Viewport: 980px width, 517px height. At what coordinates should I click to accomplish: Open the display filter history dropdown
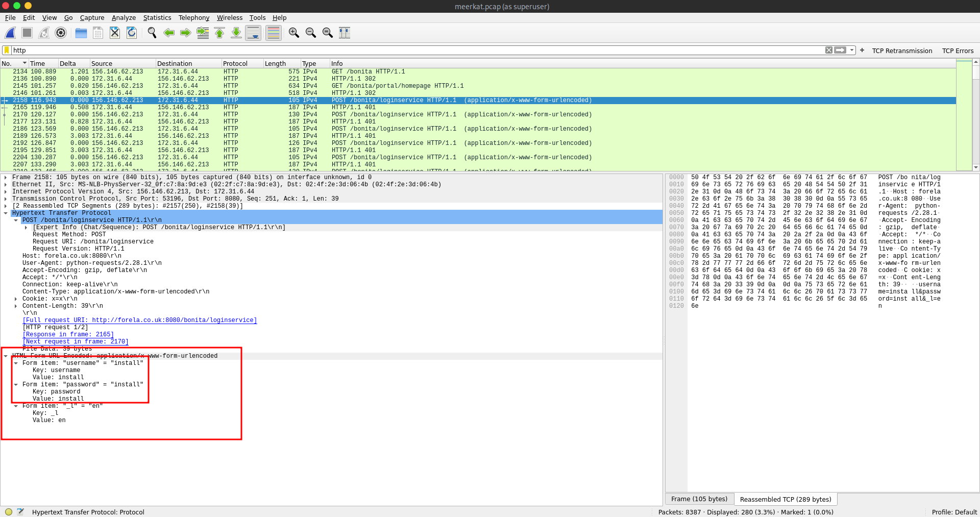coord(852,50)
